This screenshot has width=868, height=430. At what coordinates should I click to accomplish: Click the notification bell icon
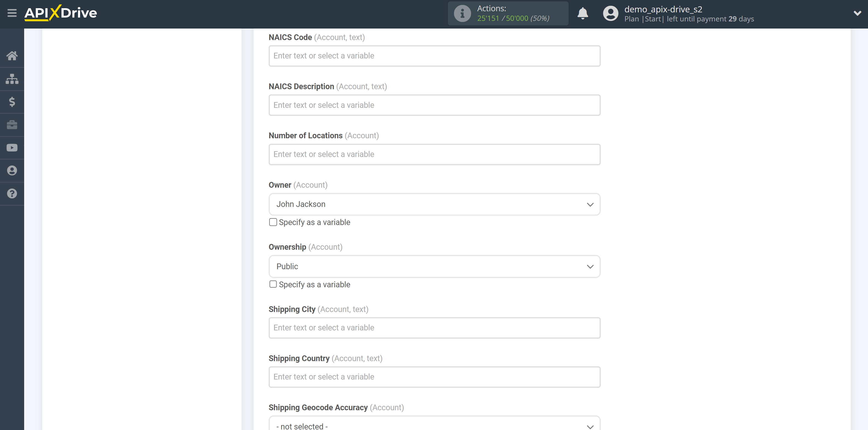[x=583, y=14]
